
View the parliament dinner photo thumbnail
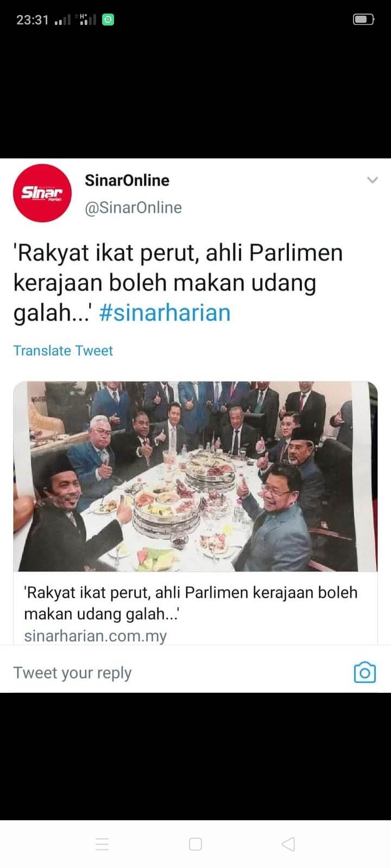(195, 476)
